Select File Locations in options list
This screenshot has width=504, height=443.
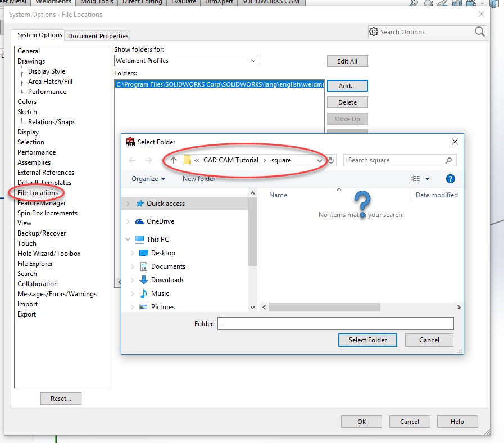coord(38,193)
